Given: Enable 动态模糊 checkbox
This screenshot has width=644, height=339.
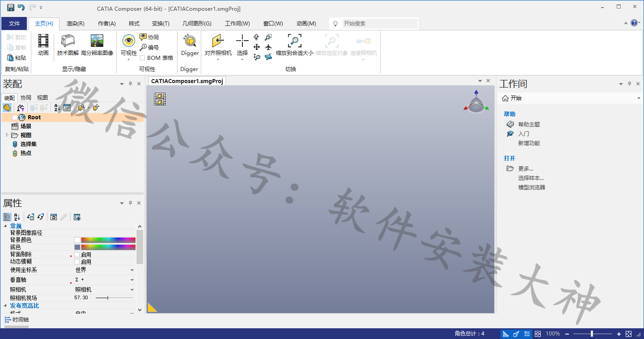Looking at the screenshot, I should pos(77,262).
